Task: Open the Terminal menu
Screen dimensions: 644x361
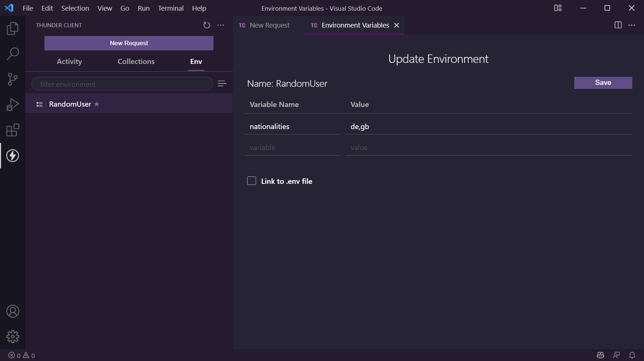Action: 170,8
